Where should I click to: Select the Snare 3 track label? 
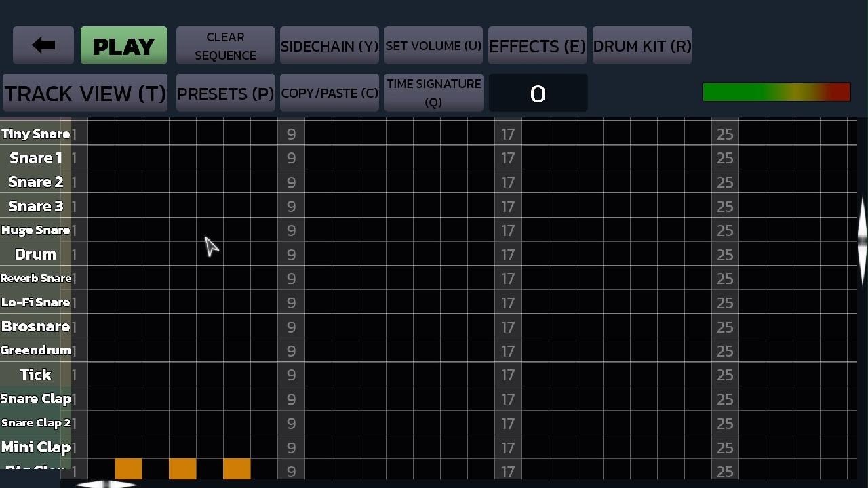coord(35,206)
